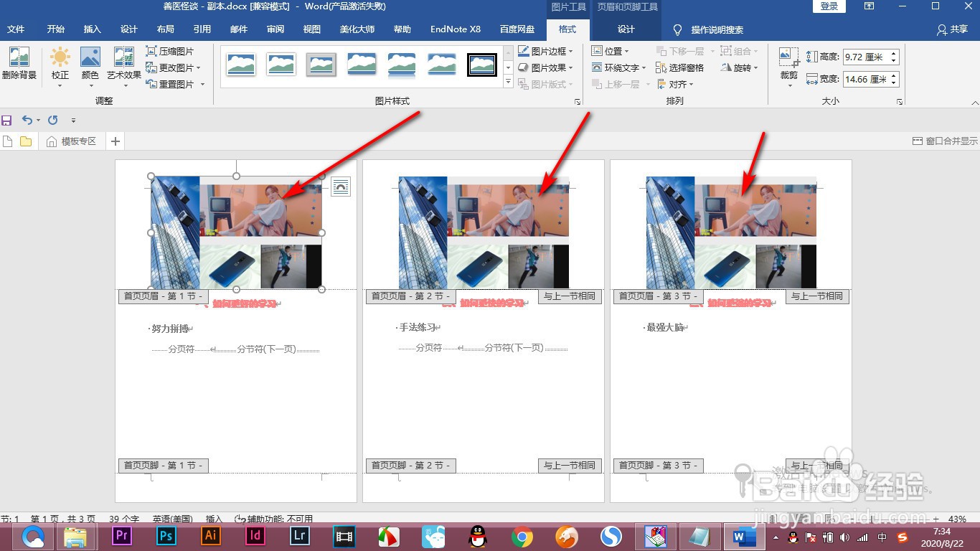Open Premiere Pro from taskbar
Image resolution: width=980 pixels, height=551 pixels.
click(x=122, y=536)
